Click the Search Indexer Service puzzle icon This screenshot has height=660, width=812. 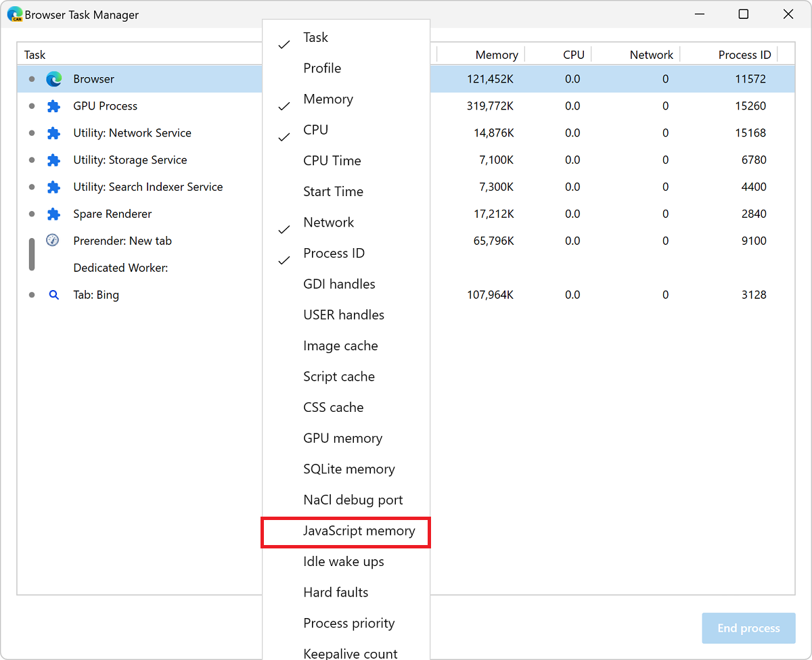click(x=53, y=187)
